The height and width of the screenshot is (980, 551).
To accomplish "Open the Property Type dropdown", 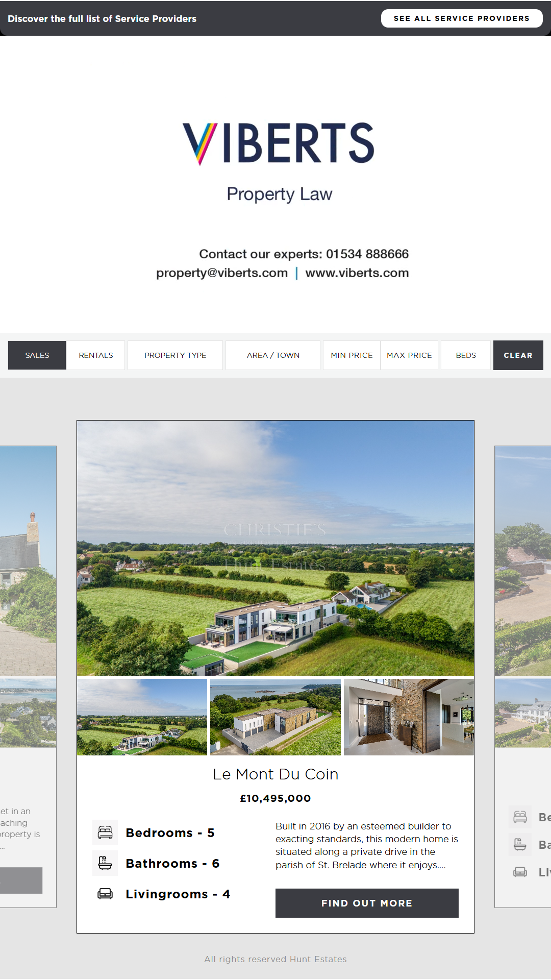I will coord(175,355).
